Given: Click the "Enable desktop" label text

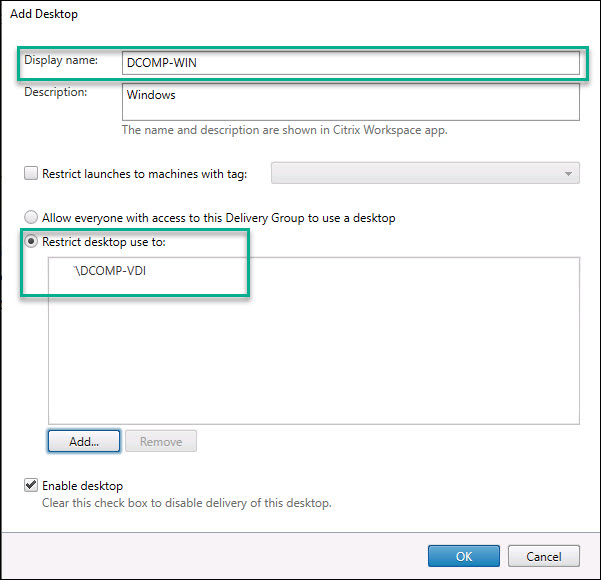Looking at the screenshot, I should coord(82,485).
